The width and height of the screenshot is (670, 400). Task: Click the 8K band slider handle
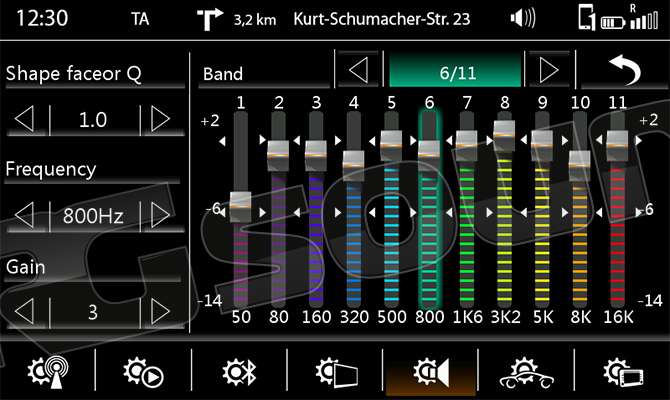point(579,166)
